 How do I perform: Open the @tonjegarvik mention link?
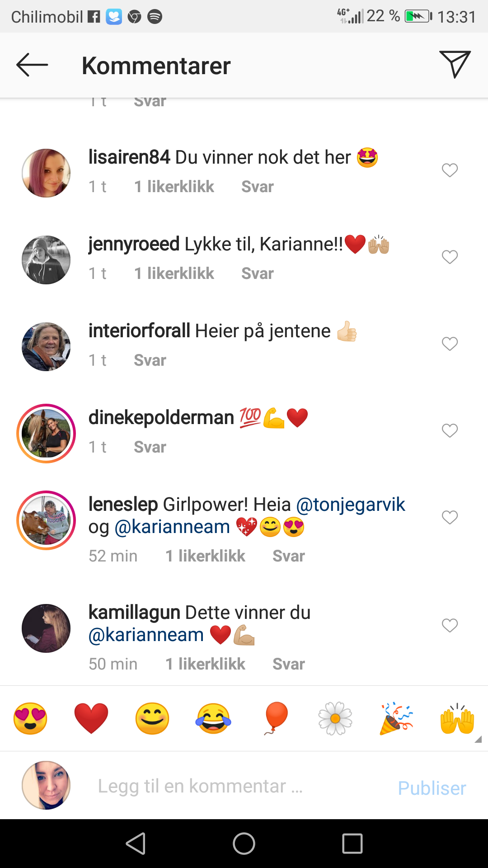[351, 505]
